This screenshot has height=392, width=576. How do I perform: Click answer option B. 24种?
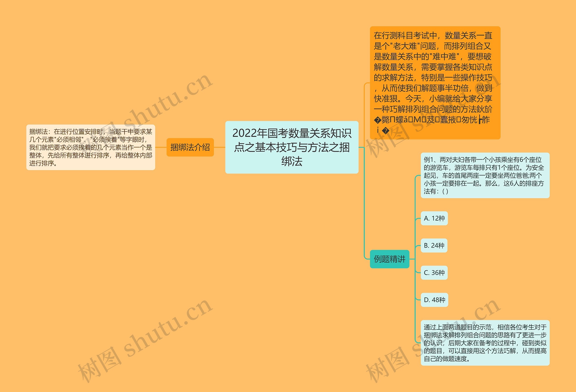click(434, 246)
